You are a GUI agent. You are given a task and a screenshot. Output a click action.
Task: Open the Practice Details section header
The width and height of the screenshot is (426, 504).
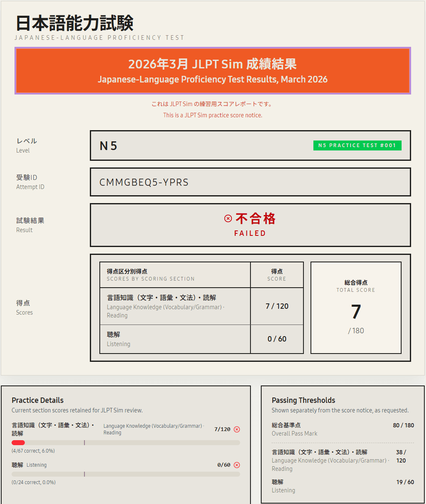pyautogui.click(x=37, y=400)
